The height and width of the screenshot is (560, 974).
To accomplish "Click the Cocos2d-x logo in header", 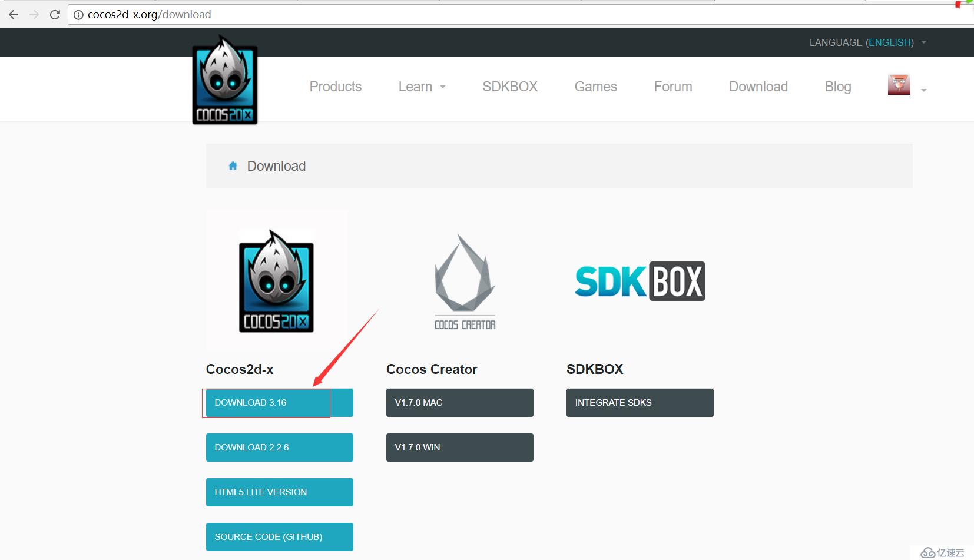I will (225, 79).
